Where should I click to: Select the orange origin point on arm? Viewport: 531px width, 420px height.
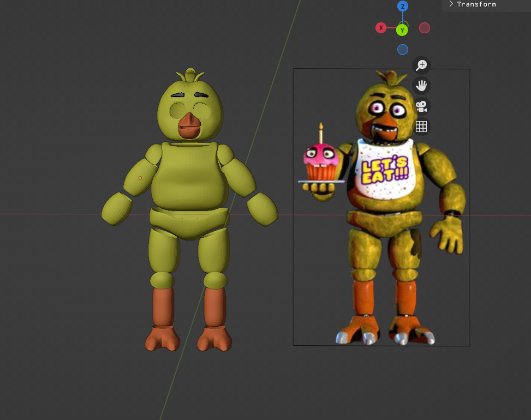[140, 178]
